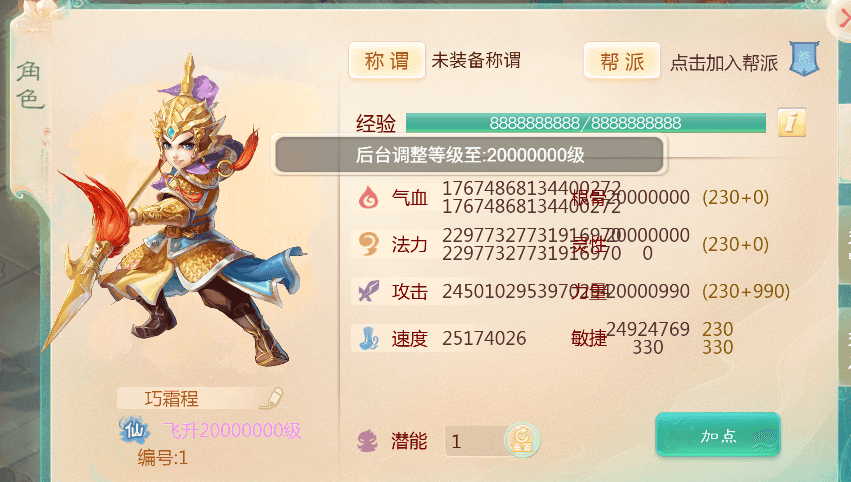Click 点击加入帮派 link text
This screenshot has height=482, width=851.
click(724, 63)
